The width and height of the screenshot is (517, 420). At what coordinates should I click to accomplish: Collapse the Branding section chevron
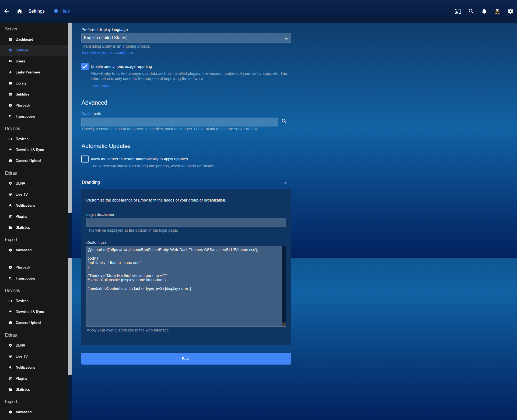pyautogui.click(x=285, y=183)
